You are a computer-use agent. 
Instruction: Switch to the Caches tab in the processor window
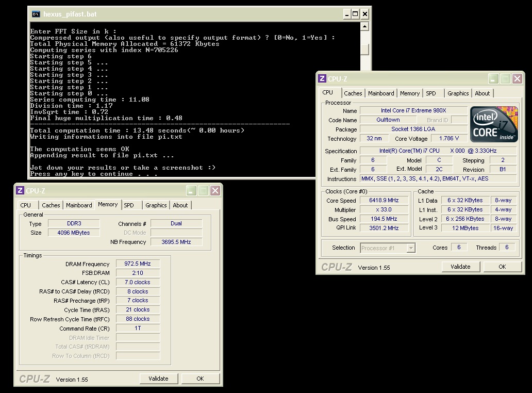pyautogui.click(x=353, y=93)
